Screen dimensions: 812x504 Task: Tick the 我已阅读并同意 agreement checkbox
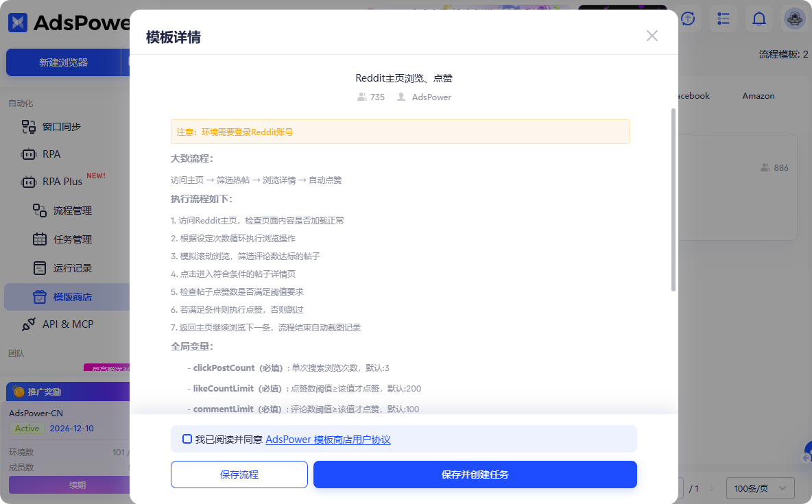(x=187, y=439)
